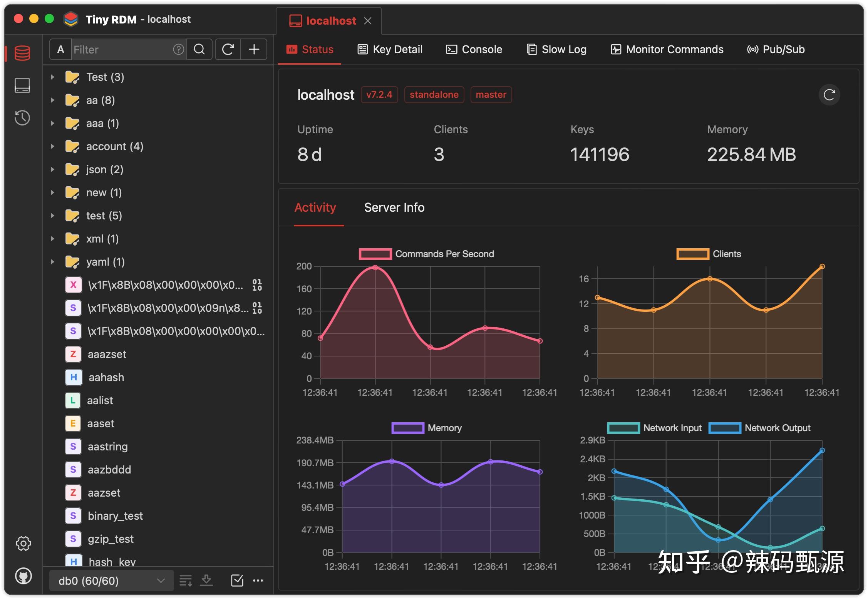Switch to the Console tab

pyautogui.click(x=474, y=49)
